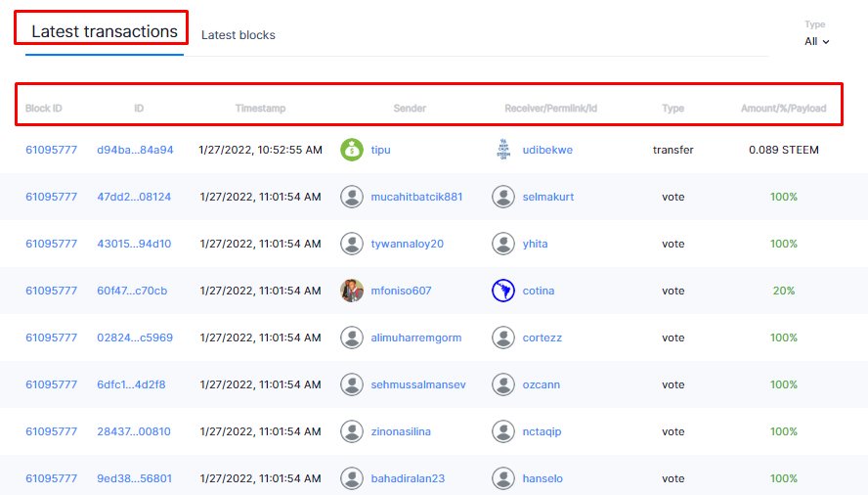Click the Amount/%/Payload column header

click(783, 108)
